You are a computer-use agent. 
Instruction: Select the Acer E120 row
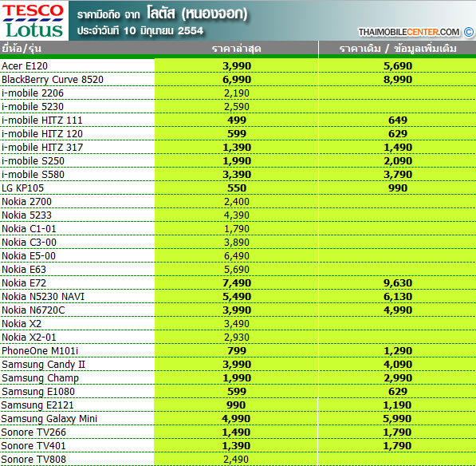pos(238,65)
